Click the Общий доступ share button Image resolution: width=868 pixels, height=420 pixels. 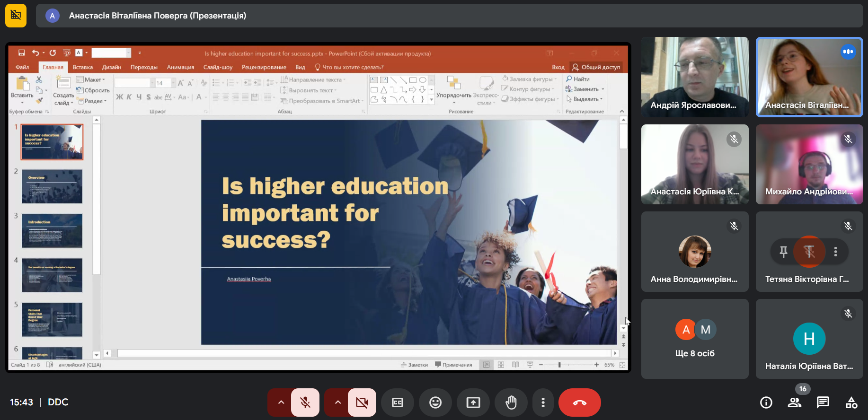coord(596,67)
